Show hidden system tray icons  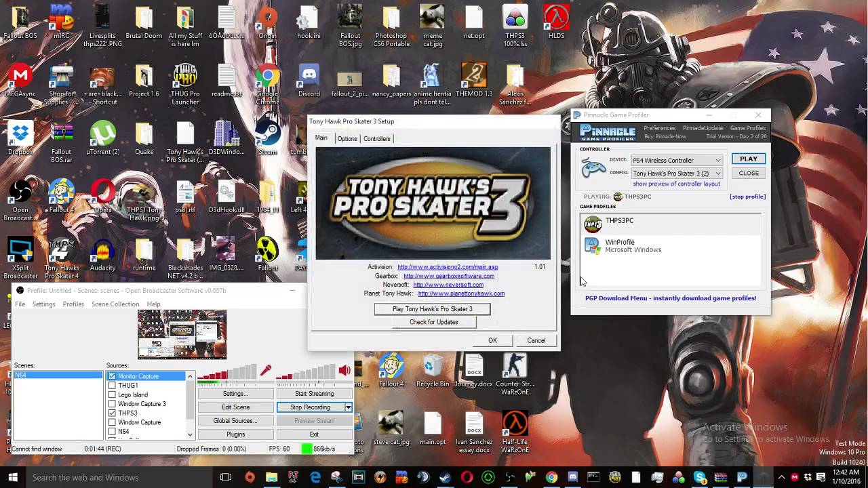pyautogui.click(x=781, y=477)
